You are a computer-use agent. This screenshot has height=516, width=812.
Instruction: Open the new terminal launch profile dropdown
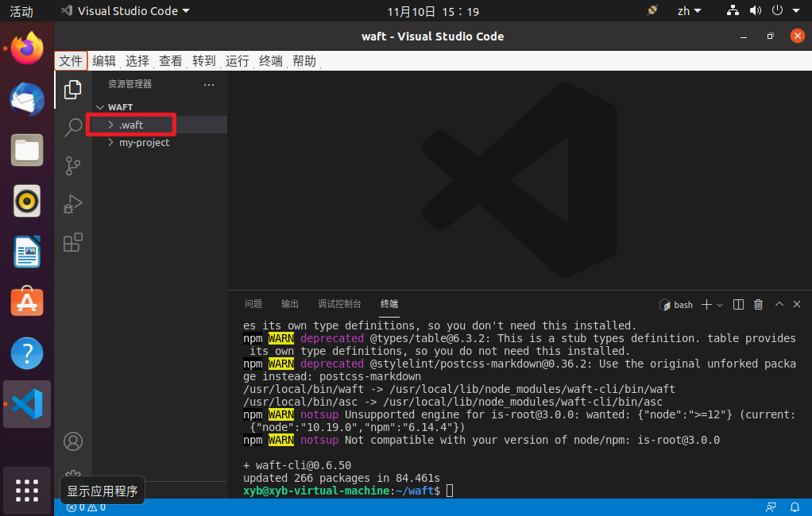(720, 306)
